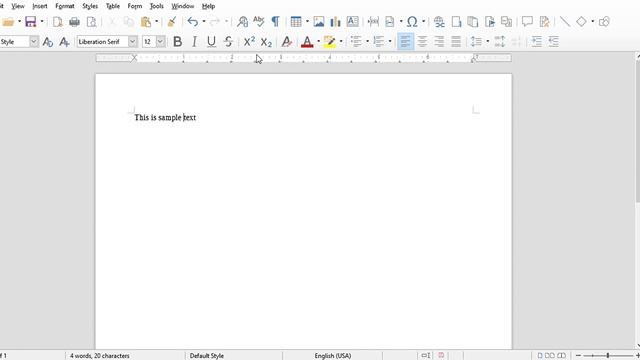Insert a text box

tap(353, 22)
